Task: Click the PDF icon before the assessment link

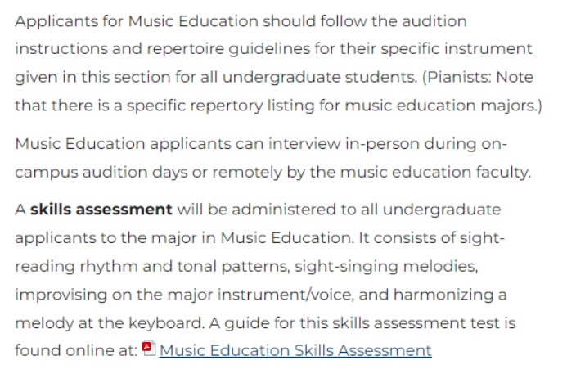Action: point(148,349)
